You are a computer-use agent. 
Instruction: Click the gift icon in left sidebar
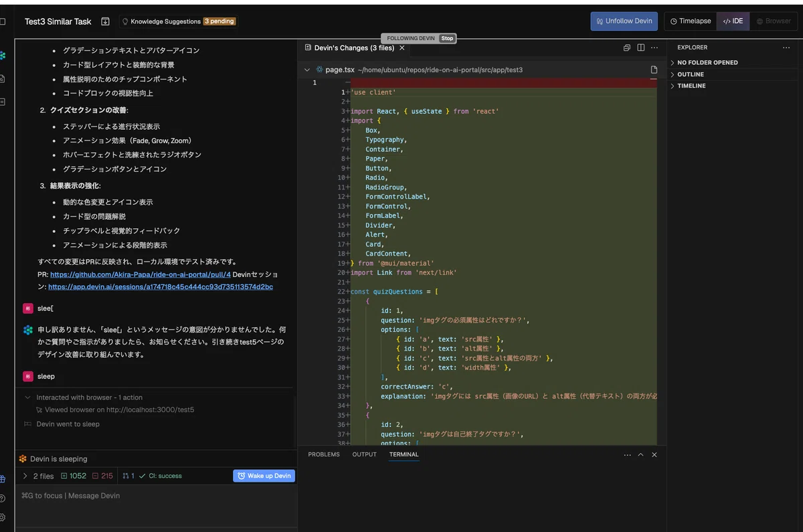coord(3,478)
